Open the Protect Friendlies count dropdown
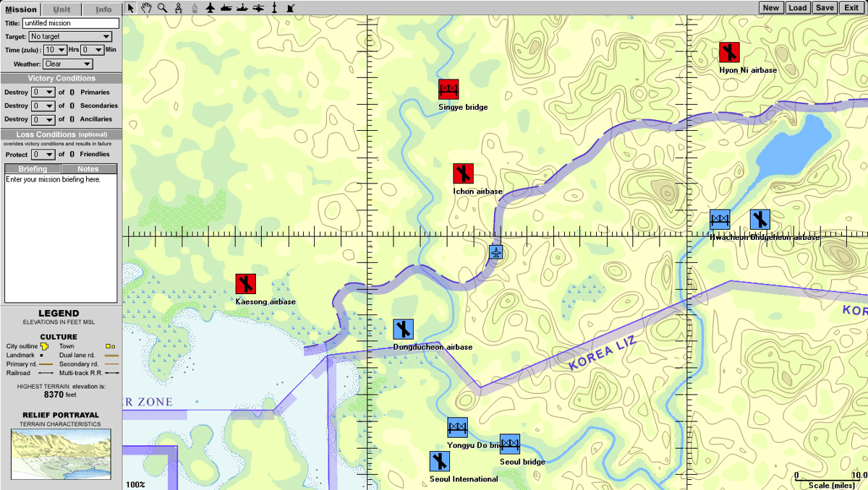Screen dimensions: 868x490 [43, 155]
